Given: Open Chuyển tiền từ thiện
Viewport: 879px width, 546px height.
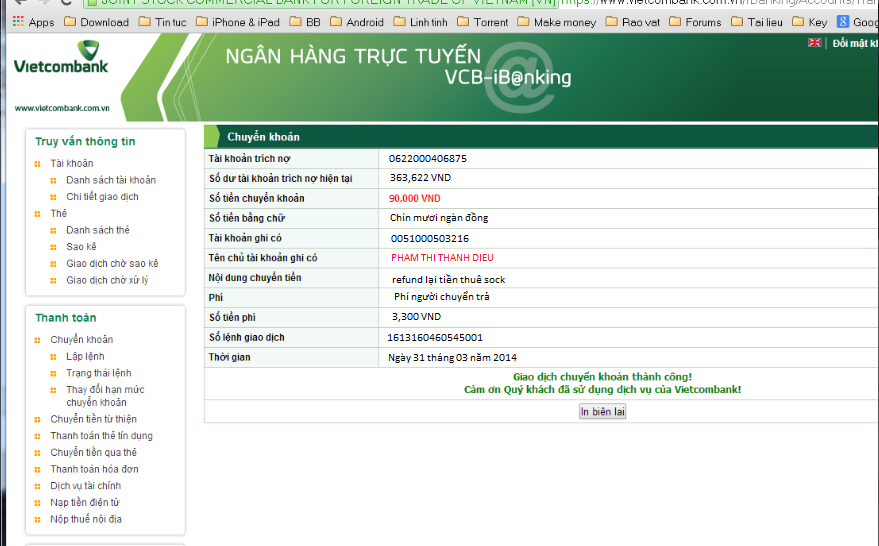Looking at the screenshot, I should click(94, 419).
